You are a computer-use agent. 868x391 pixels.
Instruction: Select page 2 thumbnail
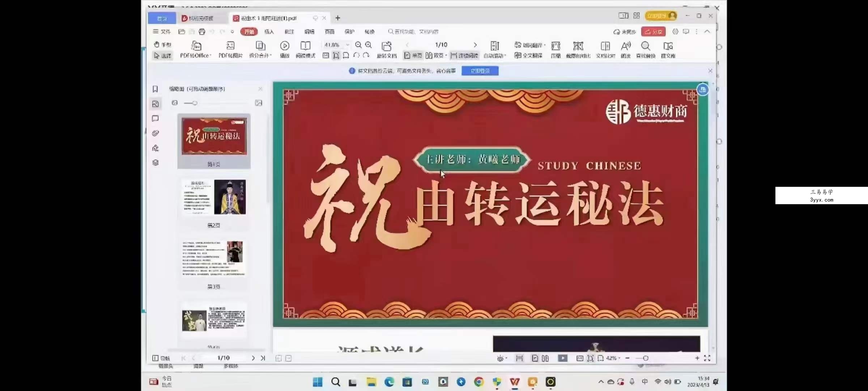click(x=214, y=197)
